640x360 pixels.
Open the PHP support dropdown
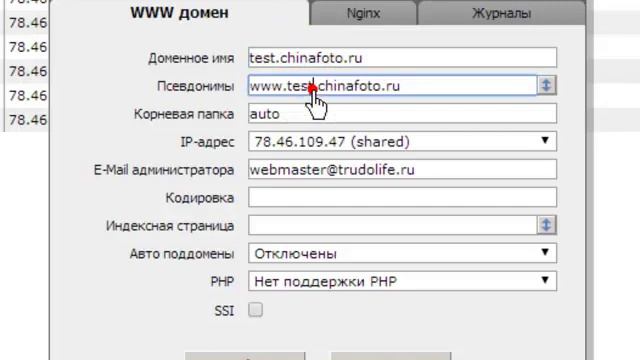pos(402,281)
